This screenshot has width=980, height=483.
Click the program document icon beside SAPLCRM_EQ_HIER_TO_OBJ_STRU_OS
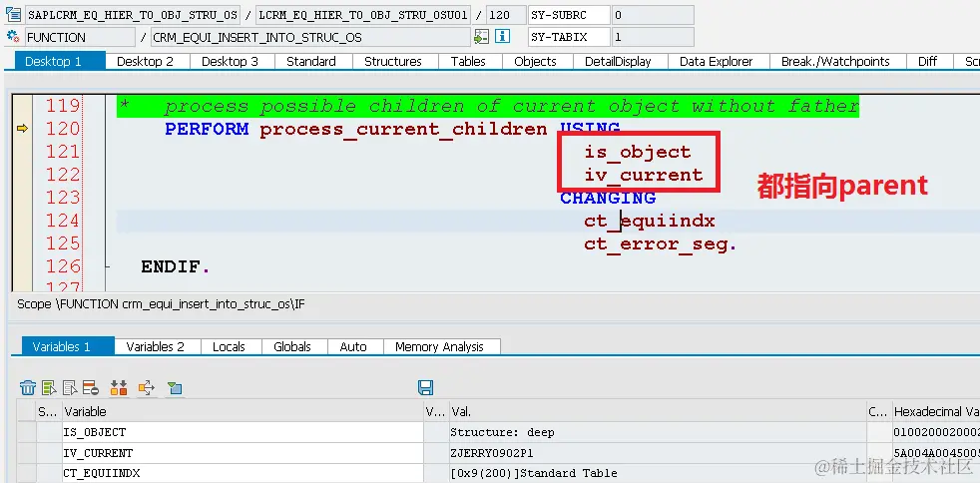pos(13,14)
